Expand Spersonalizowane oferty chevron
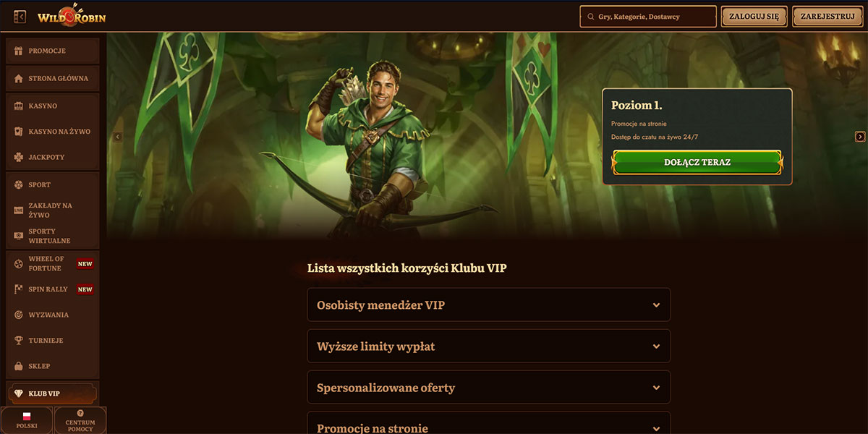868x434 pixels. click(656, 388)
